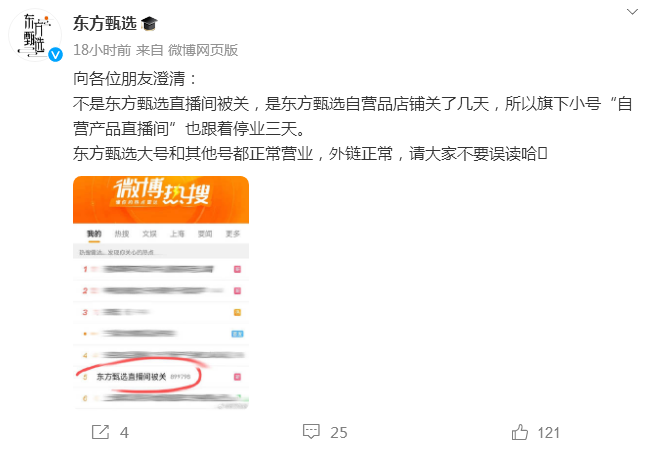The height and width of the screenshot is (450, 658).
Task: Click the 121 likes count
Action: pyautogui.click(x=548, y=433)
